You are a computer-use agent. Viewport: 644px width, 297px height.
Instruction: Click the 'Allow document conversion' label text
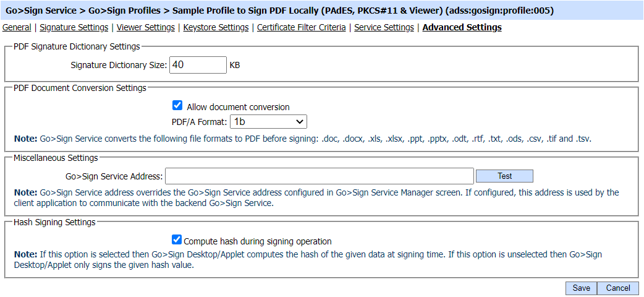(x=238, y=107)
